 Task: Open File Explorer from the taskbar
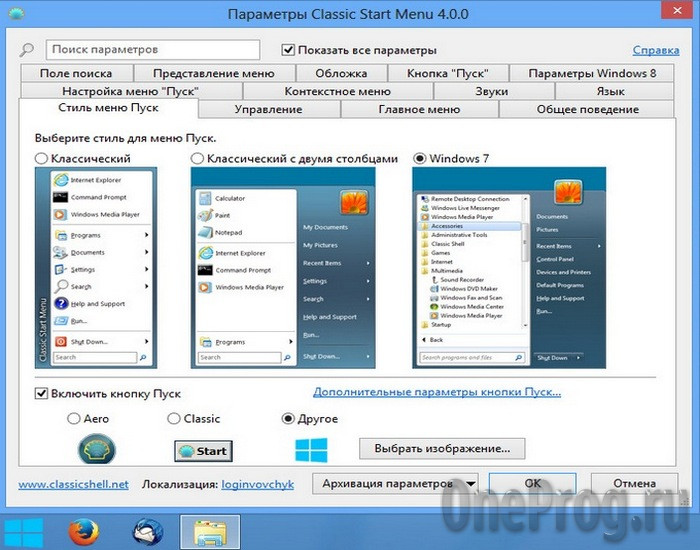coord(210,532)
